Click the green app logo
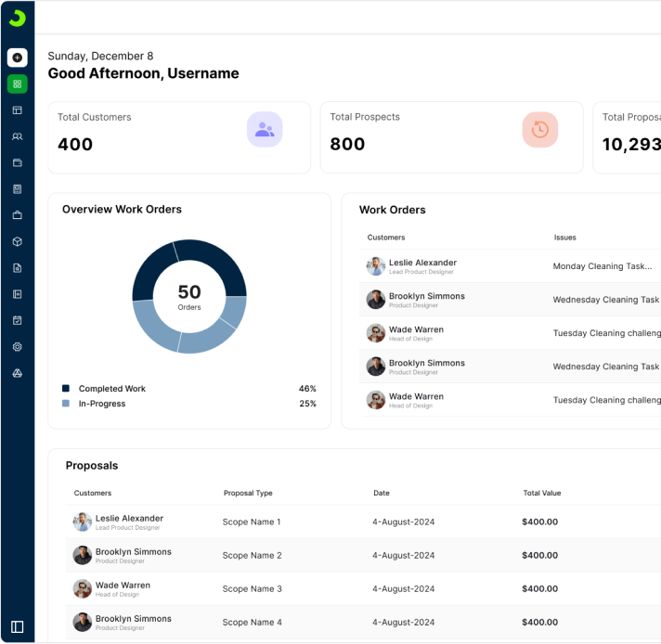This screenshot has height=644, width=661. click(17, 19)
